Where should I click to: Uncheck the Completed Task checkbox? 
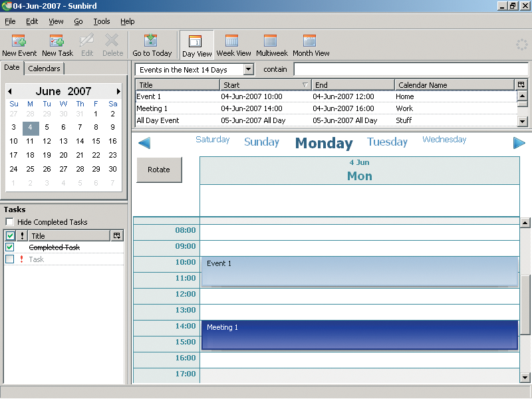click(x=9, y=247)
